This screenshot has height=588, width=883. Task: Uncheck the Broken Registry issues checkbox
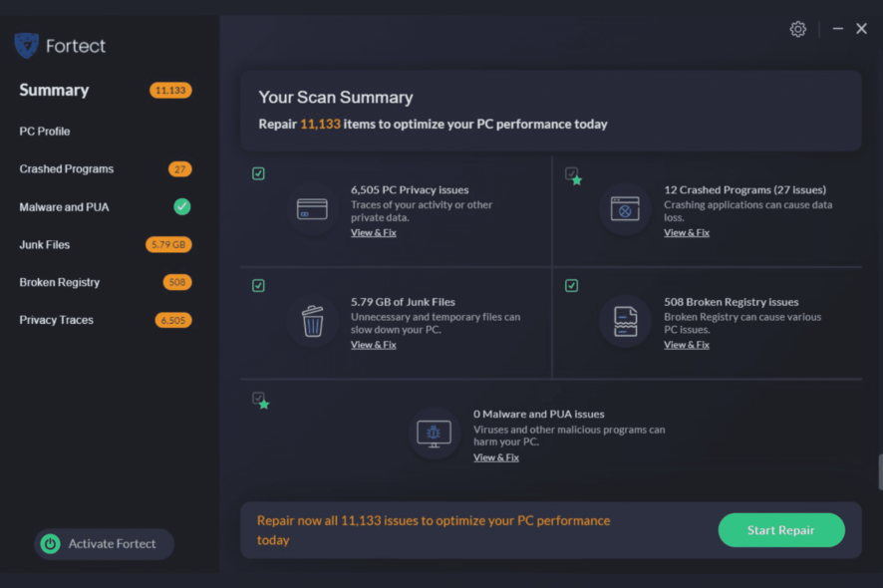pos(572,286)
